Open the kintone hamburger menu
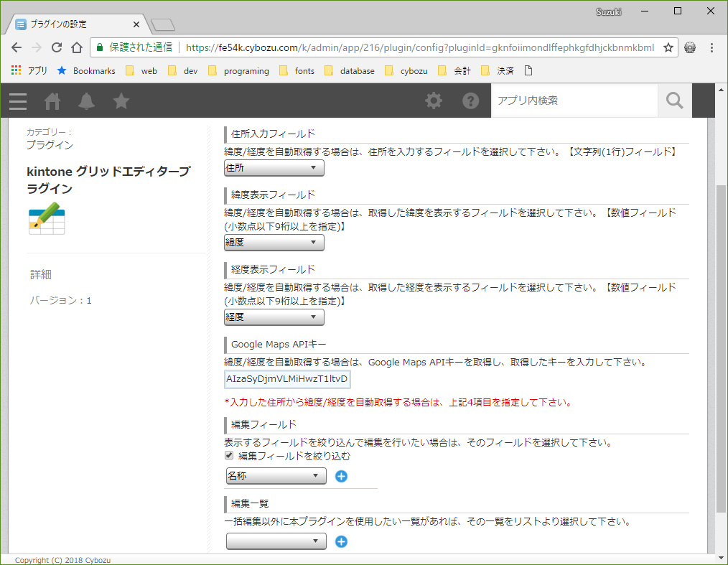This screenshot has height=565, width=728. point(18,101)
